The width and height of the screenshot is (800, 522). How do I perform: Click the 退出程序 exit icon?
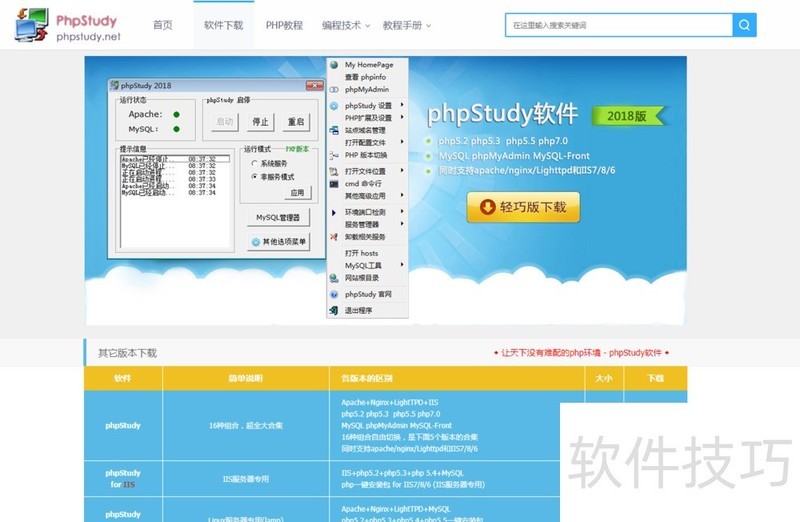click(x=334, y=310)
